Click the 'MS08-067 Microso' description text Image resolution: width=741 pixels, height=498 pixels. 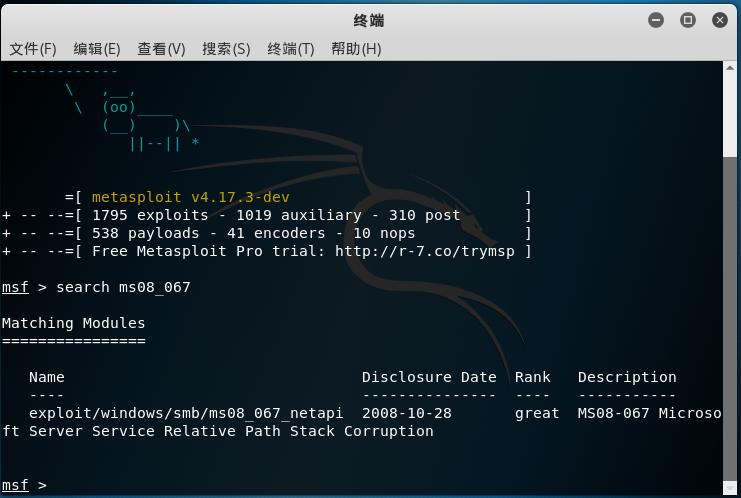pos(650,413)
